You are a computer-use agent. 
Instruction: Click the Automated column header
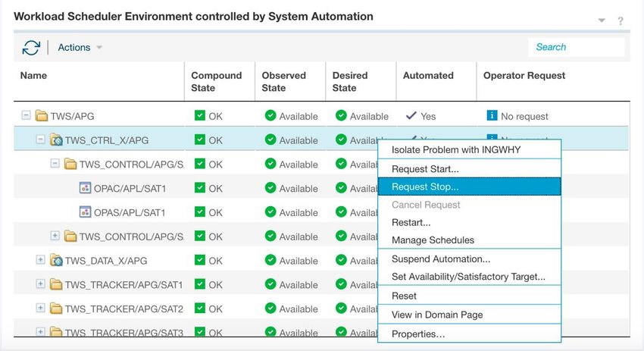[x=436, y=81]
